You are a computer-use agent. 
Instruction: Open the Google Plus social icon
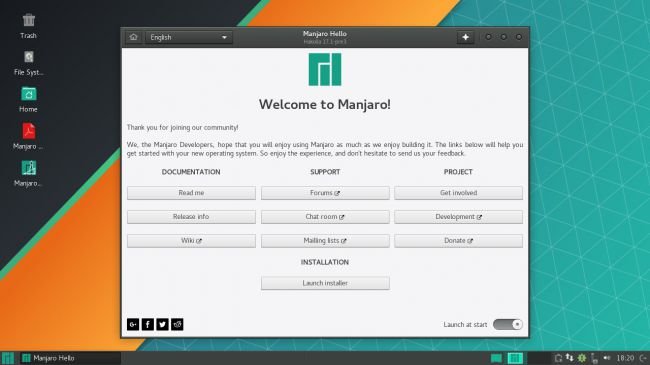pos(133,324)
